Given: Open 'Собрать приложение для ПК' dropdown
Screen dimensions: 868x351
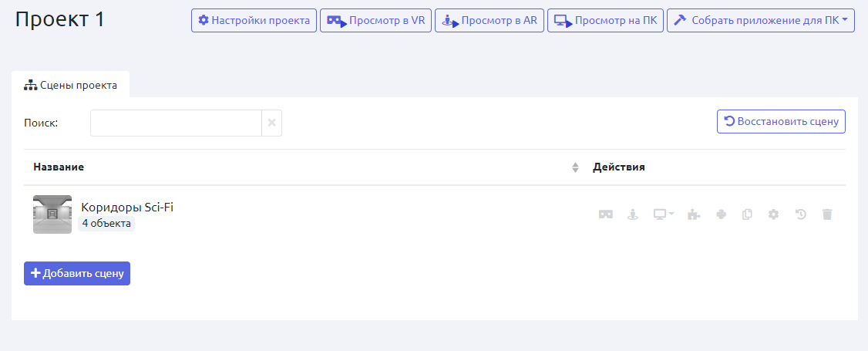Looking at the screenshot, I should 760,21.
